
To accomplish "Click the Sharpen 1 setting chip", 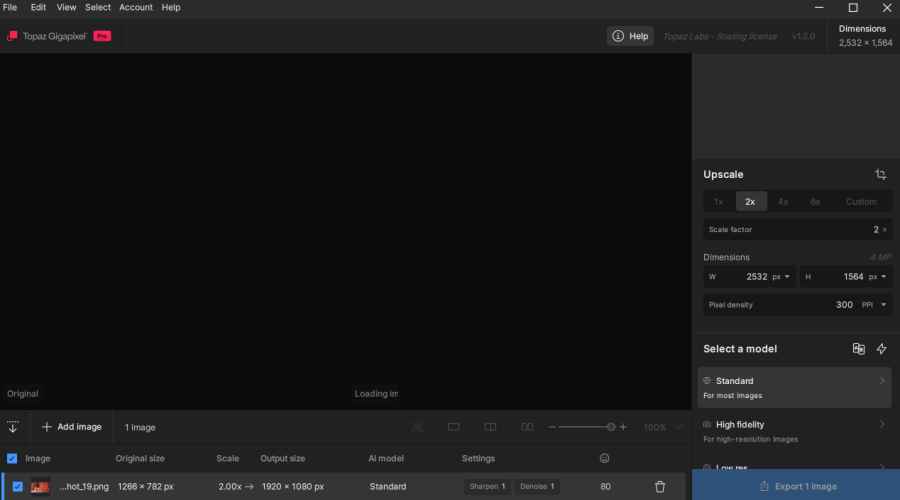I will pyautogui.click(x=487, y=486).
